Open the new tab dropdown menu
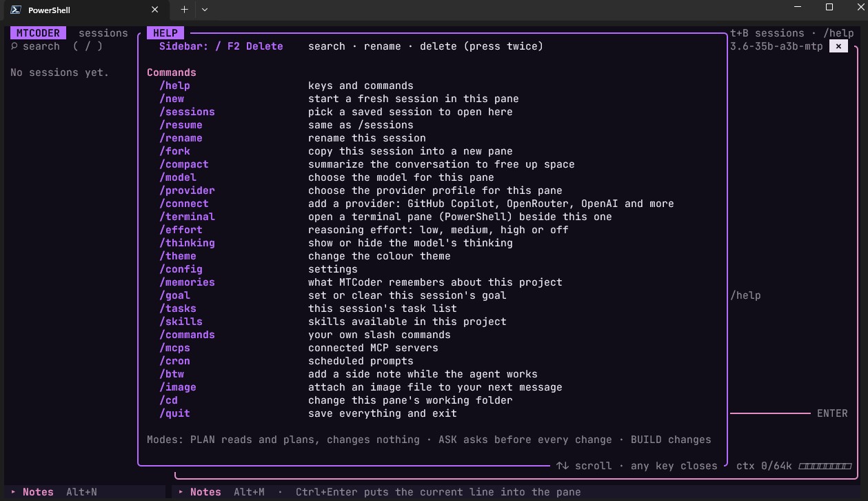Viewport: 868px width, 501px height. (205, 10)
